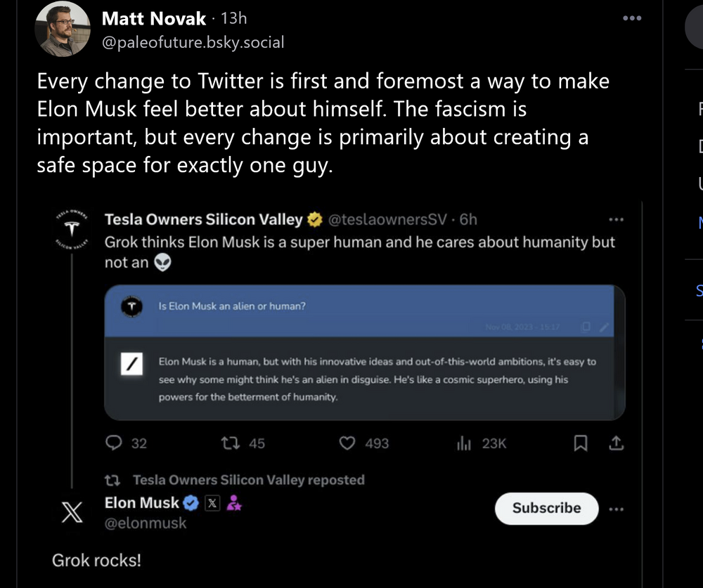View the 23K analytics bar icon
The image size is (703, 588).
(x=463, y=443)
